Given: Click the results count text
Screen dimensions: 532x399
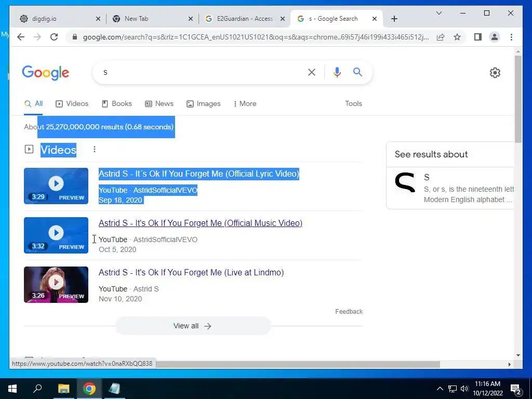Looking at the screenshot, I should point(99,127).
